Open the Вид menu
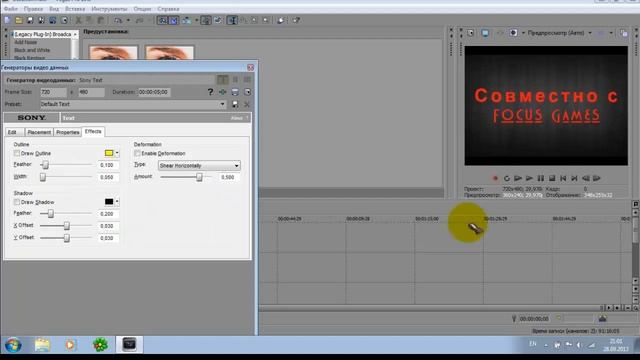This screenshot has height=360, width=640. [x=54, y=9]
